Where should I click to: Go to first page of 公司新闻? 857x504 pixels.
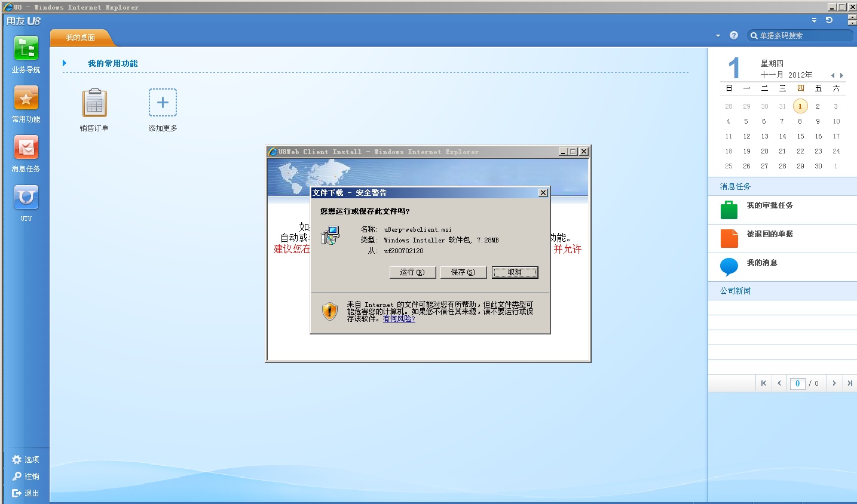point(763,383)
